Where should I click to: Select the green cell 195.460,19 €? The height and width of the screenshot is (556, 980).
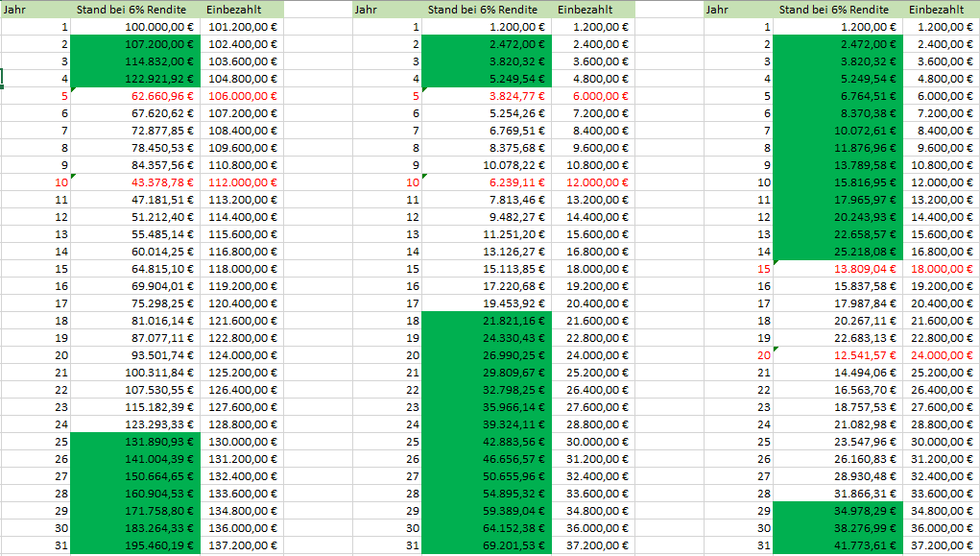[x=135, y=545]
